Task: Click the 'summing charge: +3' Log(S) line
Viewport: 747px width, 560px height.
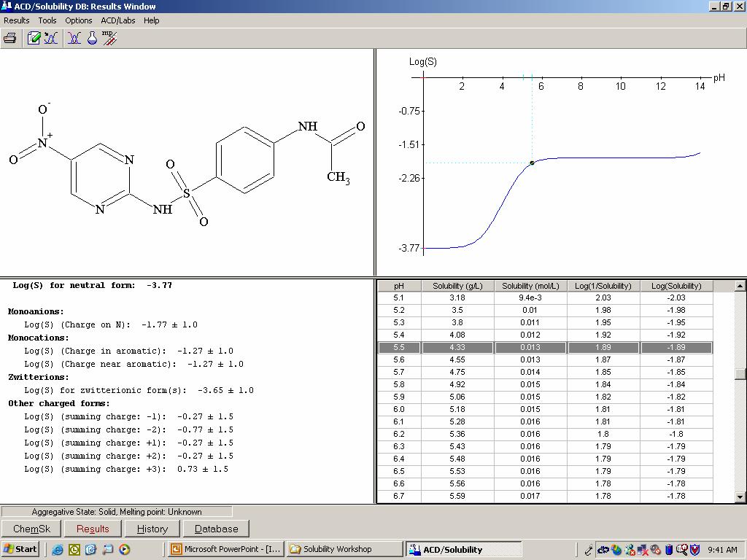Action: click(x=125, y=469)
